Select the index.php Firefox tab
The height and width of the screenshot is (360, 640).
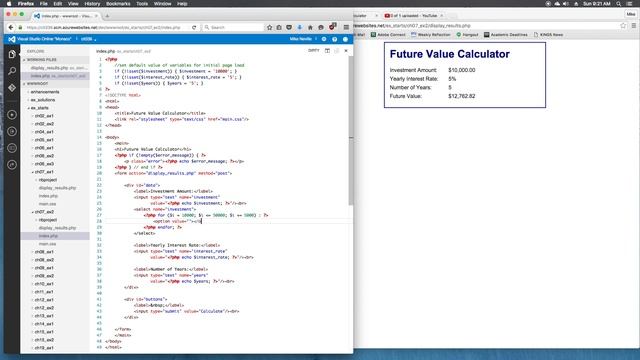pos(65,16)
